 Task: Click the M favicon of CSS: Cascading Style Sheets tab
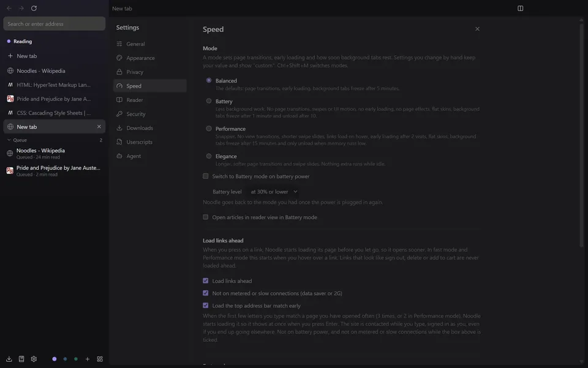(10, 113)
